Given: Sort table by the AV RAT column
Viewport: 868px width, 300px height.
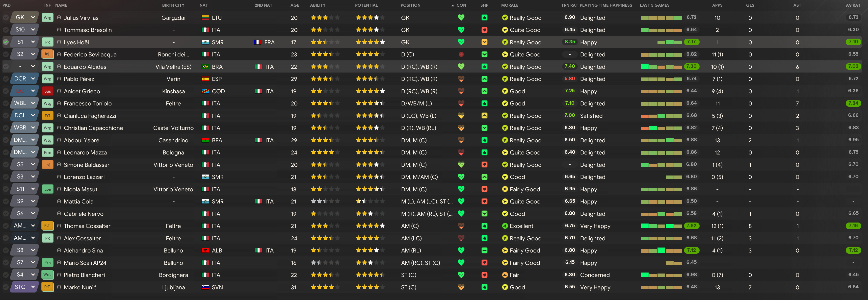Looking at the screenshot, I should pos(853,5).
